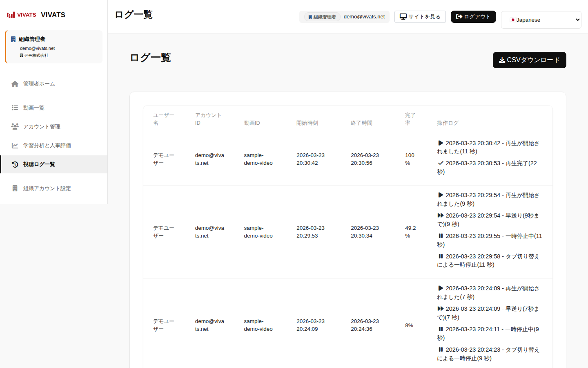Viewport: 588px width, 368px height.
Task: Click the monitor icon in サイトを見る
Action: [x=403, y=17]
